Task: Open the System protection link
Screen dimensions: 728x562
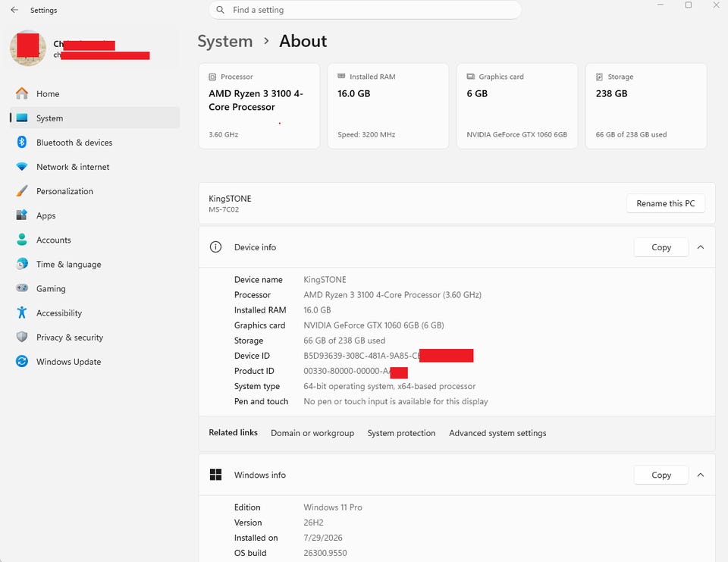Action: pyautogui.click(x=402, y=433)
